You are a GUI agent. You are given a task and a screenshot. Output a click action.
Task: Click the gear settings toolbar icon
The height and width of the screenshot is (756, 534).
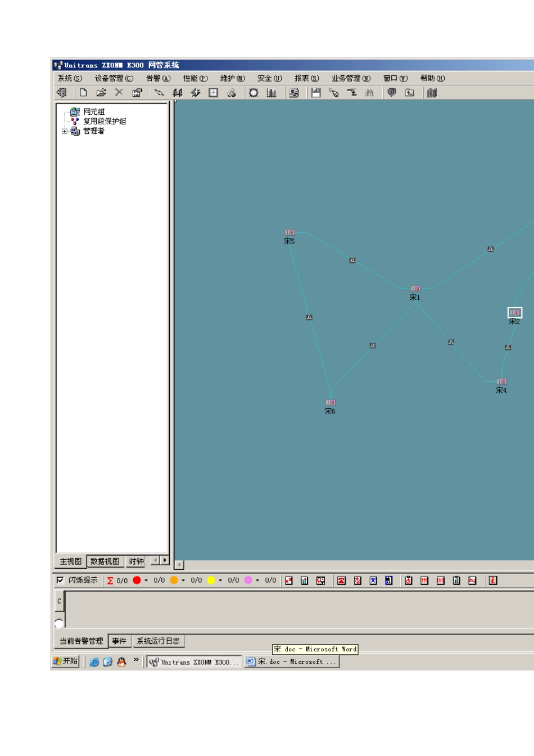coord(254,93)
